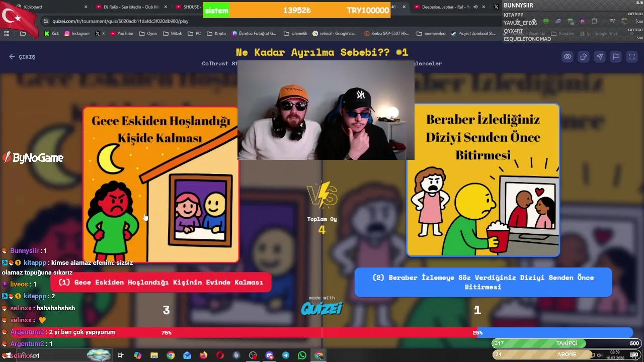
Task: Open Kick bookmark
Action: tap(51, 34)
